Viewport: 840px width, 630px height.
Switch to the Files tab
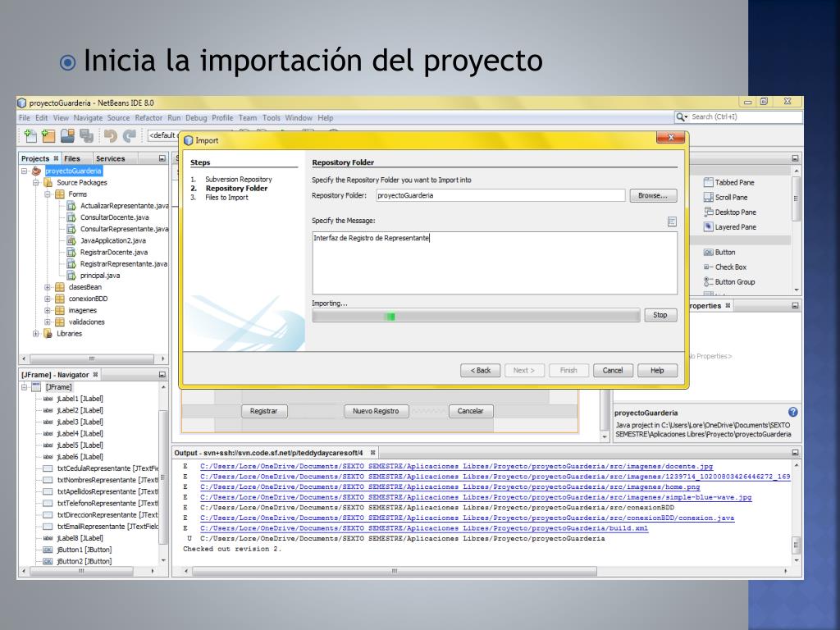pyautogui.click(x=72, y=158)
